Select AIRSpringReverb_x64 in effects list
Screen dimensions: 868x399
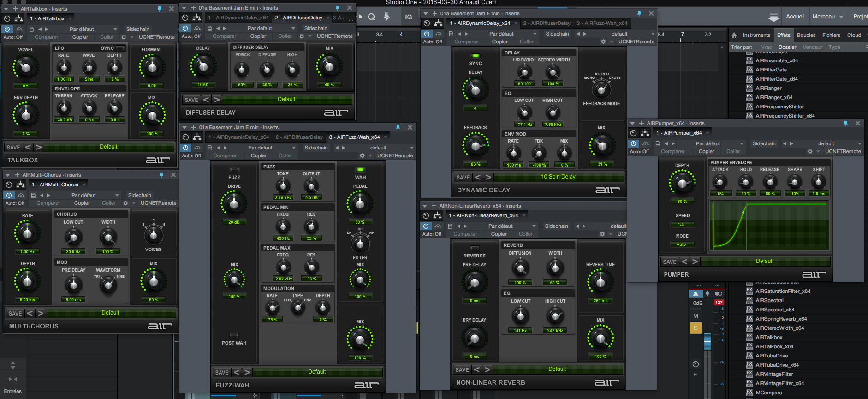point(781,319)
